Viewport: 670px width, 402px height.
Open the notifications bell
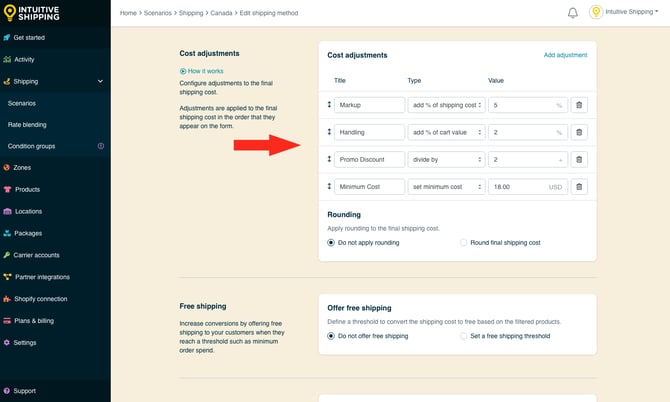click(573, 13)
